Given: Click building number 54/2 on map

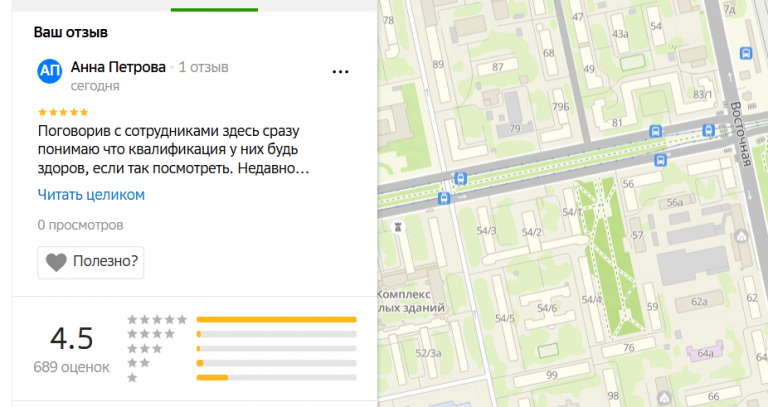Looking at the screenshot, I should tap(531, 232).
